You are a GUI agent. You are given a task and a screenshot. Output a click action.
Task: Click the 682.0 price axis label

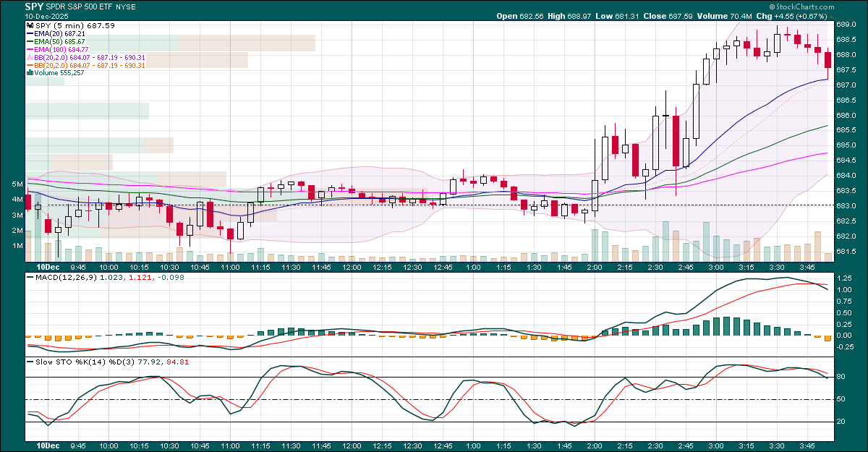point(846,236)
